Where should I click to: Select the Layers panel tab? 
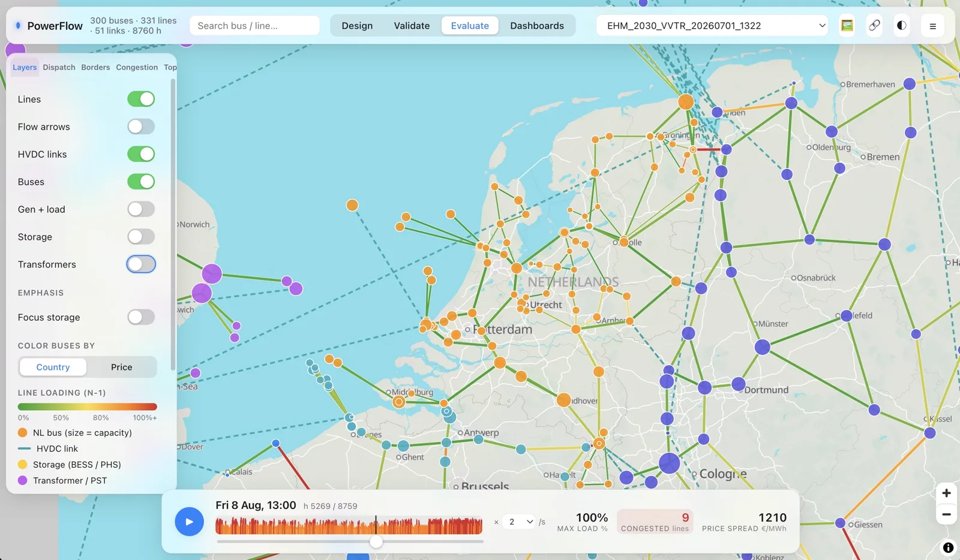(x=25, y=67)
